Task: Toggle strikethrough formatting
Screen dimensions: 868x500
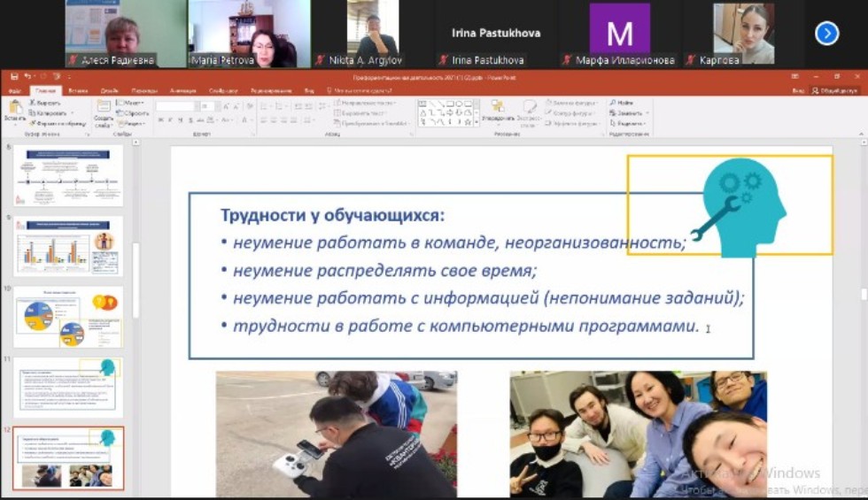Action: [x=200, y=120]
